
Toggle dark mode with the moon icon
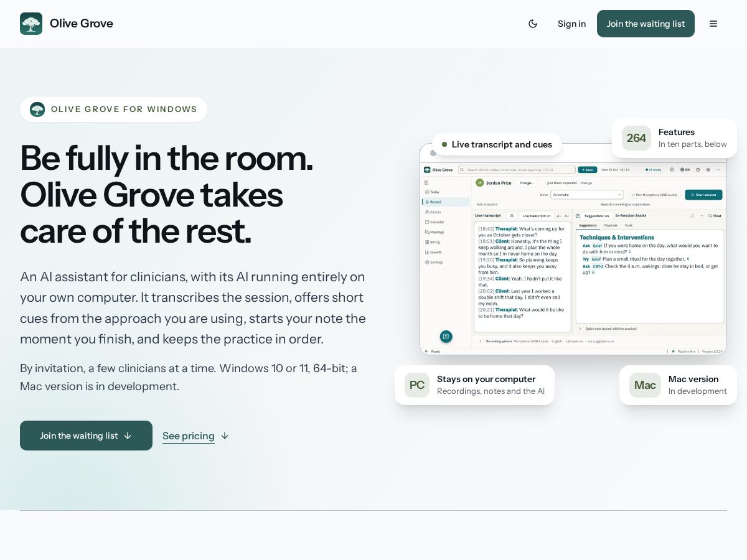[x=533, y=24]
